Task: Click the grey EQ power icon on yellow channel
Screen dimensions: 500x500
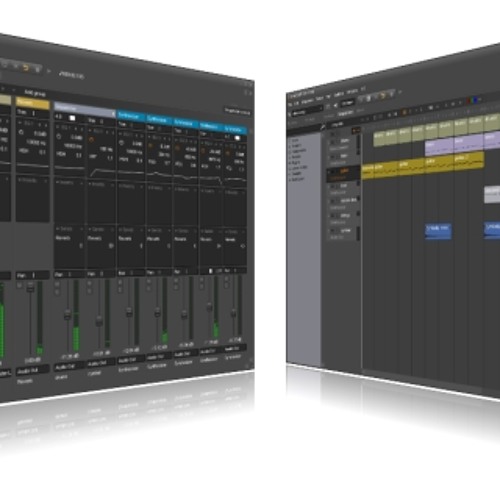Action: click(21, 132)
